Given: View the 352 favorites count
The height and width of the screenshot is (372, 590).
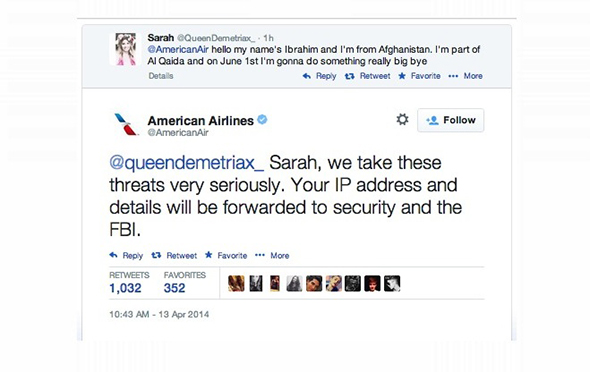Looking at the screenshot, I should [x=174, y=288].
